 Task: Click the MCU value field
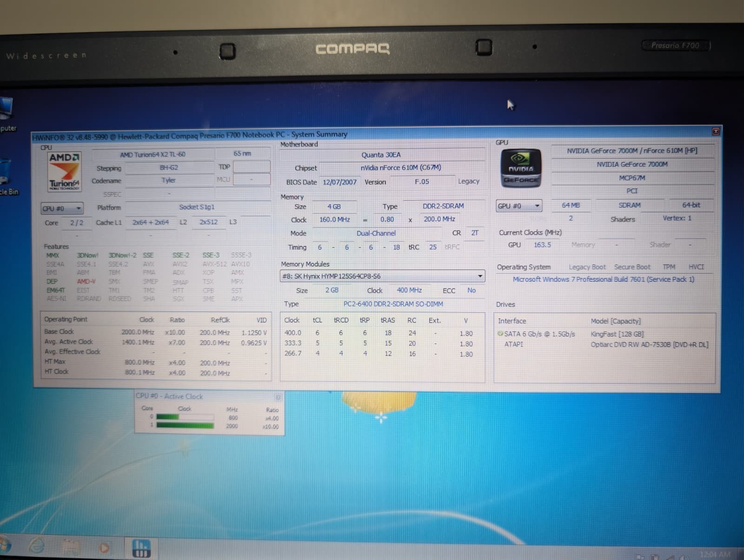point(252,180)
